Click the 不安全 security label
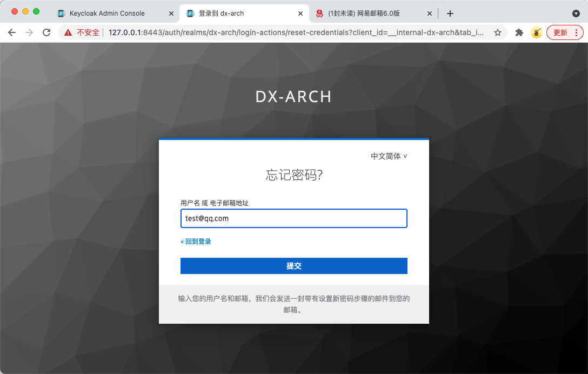Viewport: 588px width, 374px height. (x=88, y=32)
